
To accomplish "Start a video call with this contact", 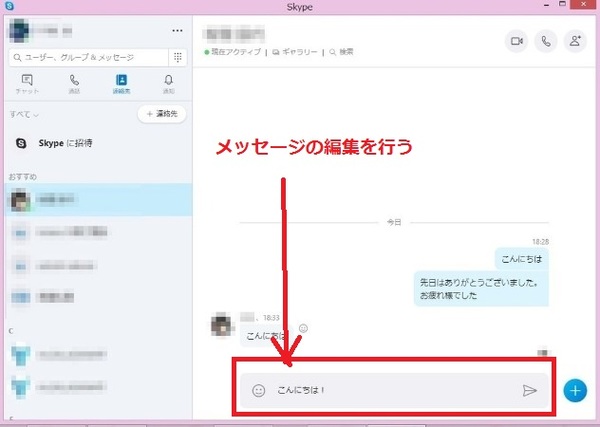I will pyautogui.click(x=517, y=41).
